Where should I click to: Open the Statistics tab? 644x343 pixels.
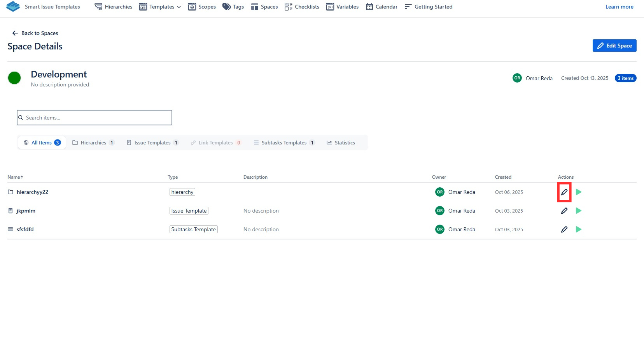point(341,142)
